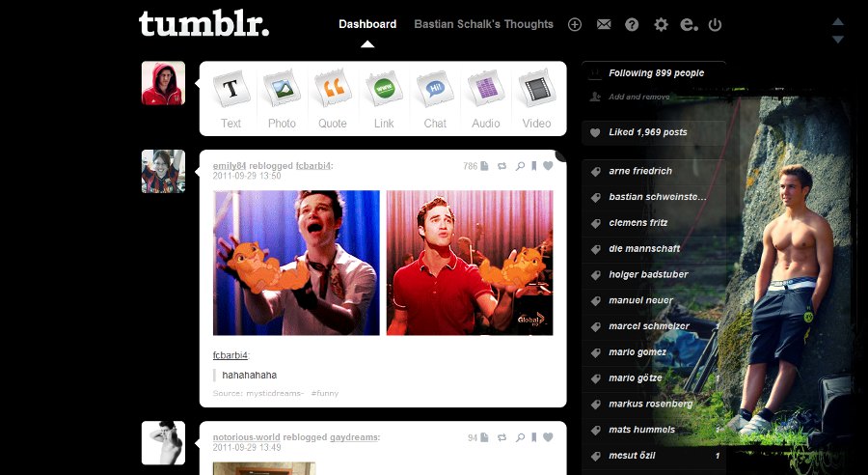View right photo with red polo shirt

470,263
